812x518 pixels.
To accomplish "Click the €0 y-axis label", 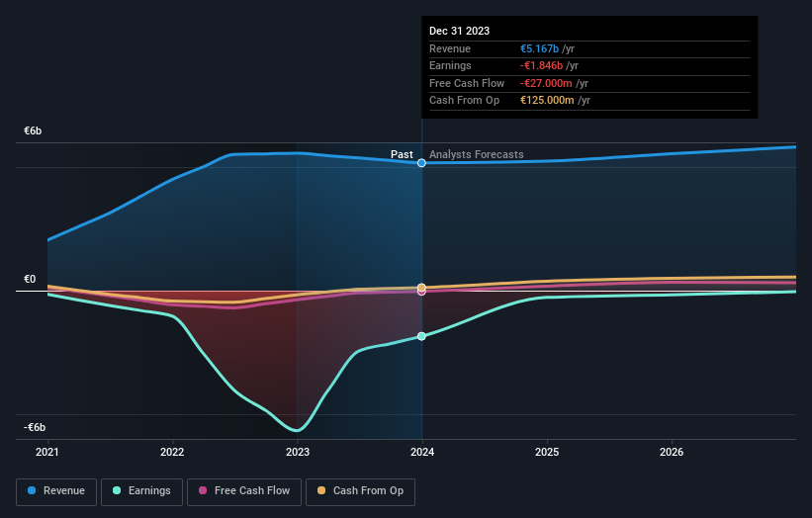I will coord(30,280).
